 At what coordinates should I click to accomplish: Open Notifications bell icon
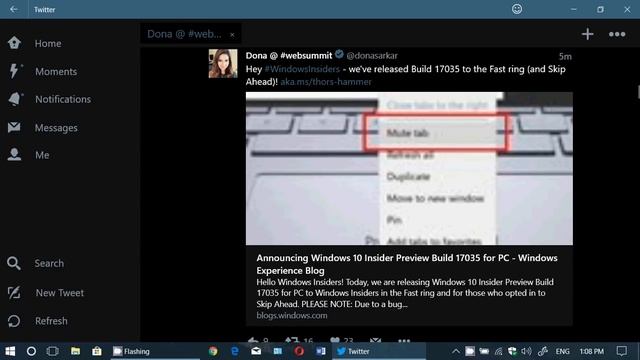coord(15,99)
